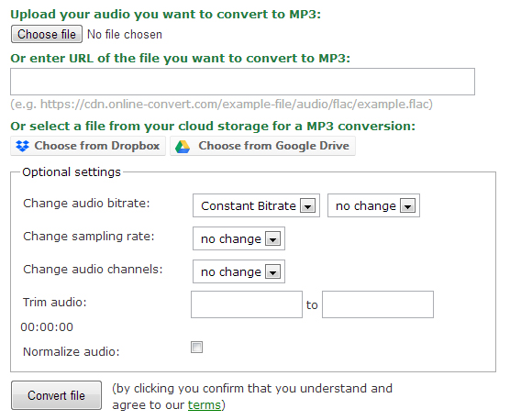Screen dimensions: 510x420
Task: Click the Dropbox logo icon
Action: [22, 146]
